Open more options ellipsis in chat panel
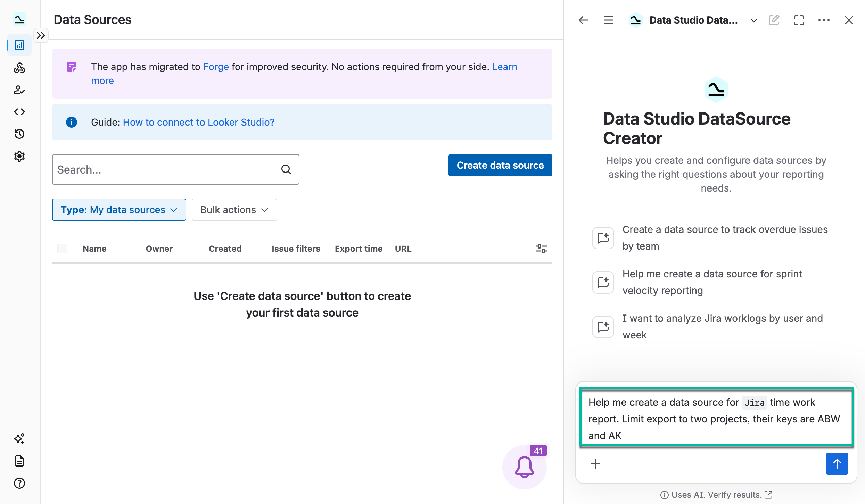 coord(824,20)
